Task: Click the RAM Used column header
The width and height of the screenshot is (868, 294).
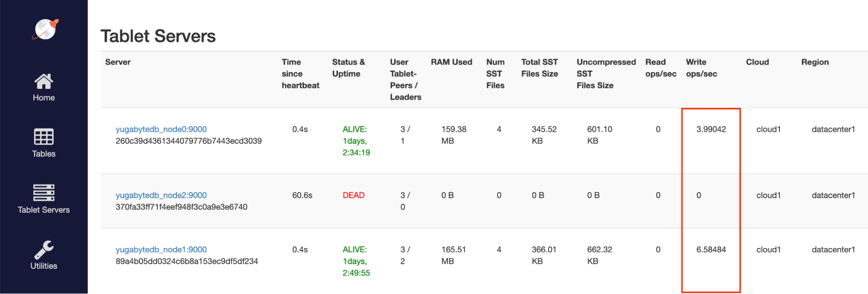Action: coord(451,62)
